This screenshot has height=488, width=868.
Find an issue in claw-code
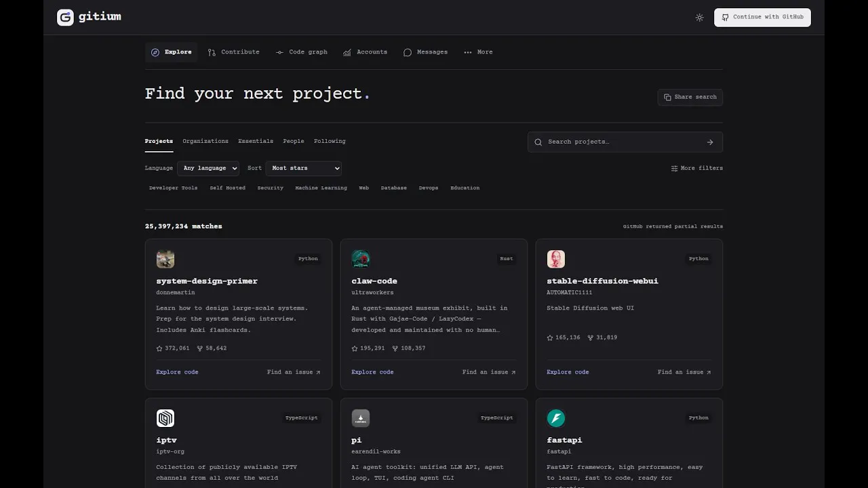[489, 372]
